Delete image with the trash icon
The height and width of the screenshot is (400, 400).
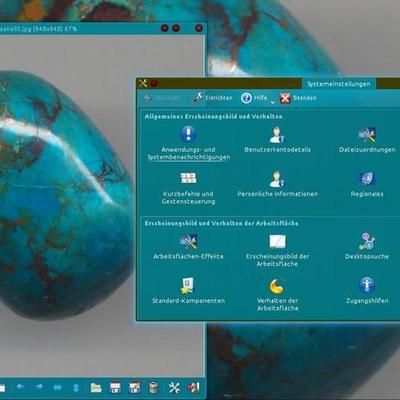(x=153, y=388)
